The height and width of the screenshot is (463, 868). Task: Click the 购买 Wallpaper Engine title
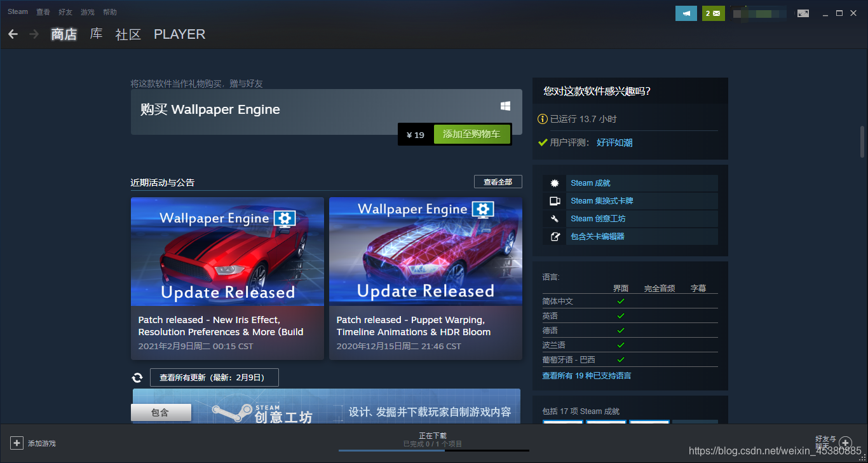[x=210, y=109]
